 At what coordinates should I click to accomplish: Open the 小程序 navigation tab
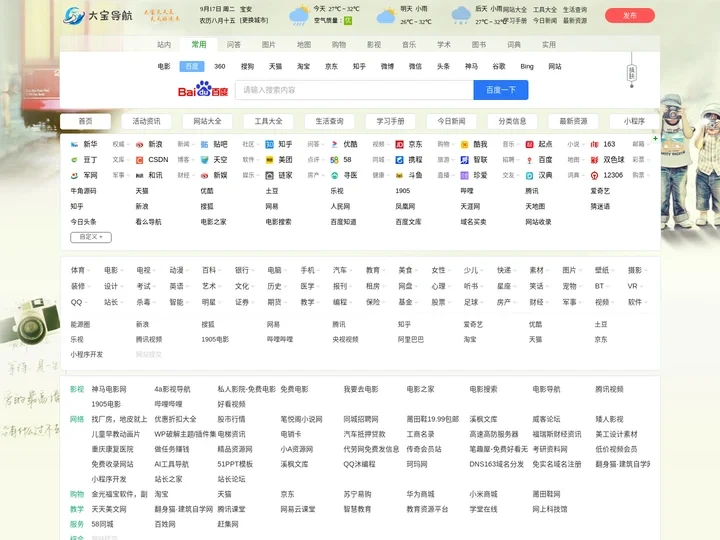pos(634,121)
